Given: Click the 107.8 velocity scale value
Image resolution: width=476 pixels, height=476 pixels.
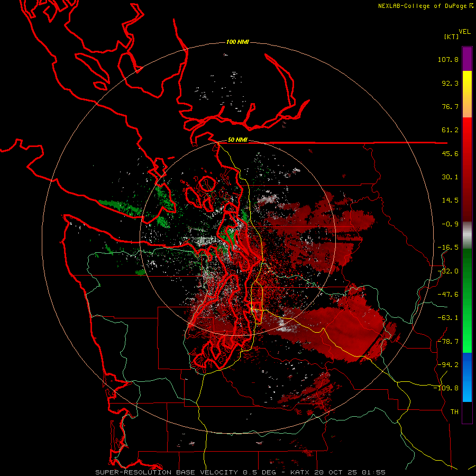Looking at the screenshot, I should (448, 59).
